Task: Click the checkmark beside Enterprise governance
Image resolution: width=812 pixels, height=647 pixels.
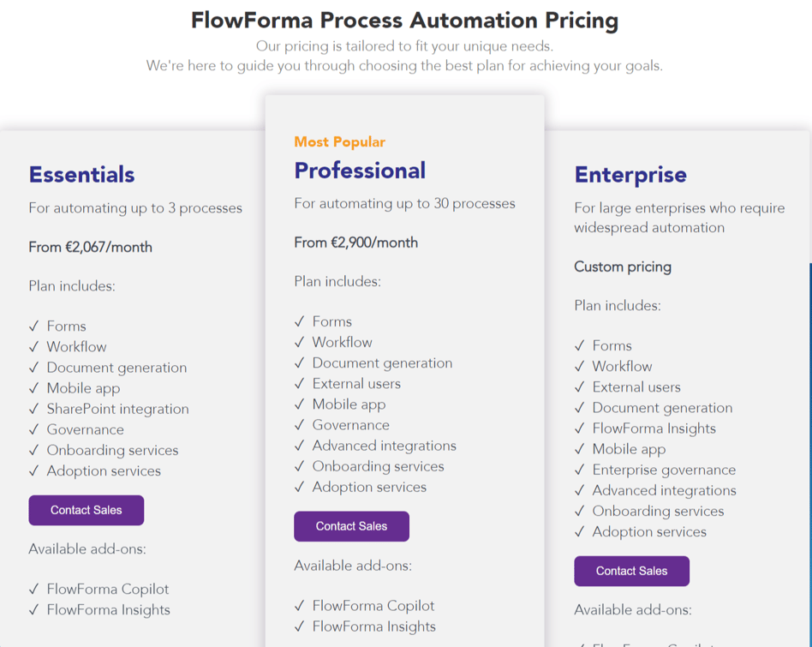Action: click(x=579, y=470)
